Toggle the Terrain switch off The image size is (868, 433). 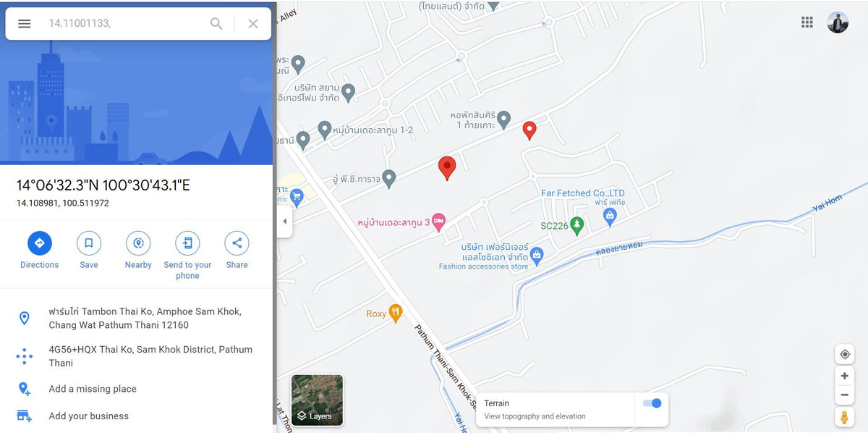tap(652, 403)
